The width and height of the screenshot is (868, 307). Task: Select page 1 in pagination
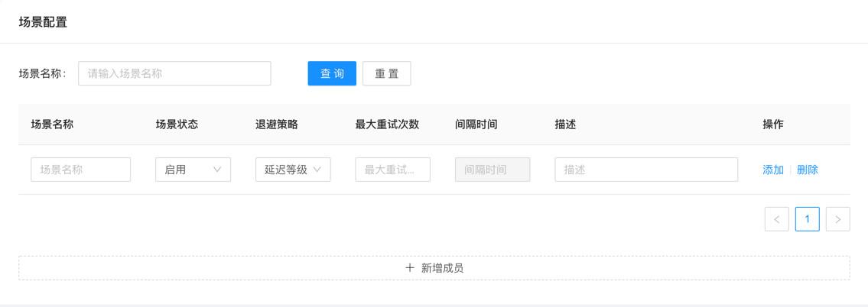[807, 219]
